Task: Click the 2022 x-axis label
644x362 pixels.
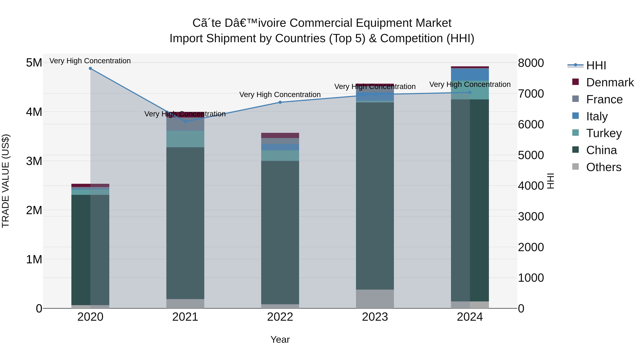Action: [x=280, y=317]
